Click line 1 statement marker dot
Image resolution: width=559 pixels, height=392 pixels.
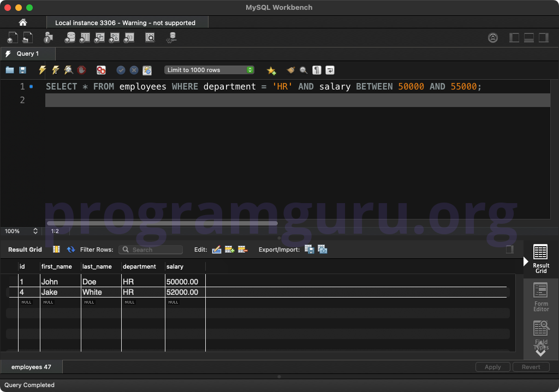pos(31,86)
